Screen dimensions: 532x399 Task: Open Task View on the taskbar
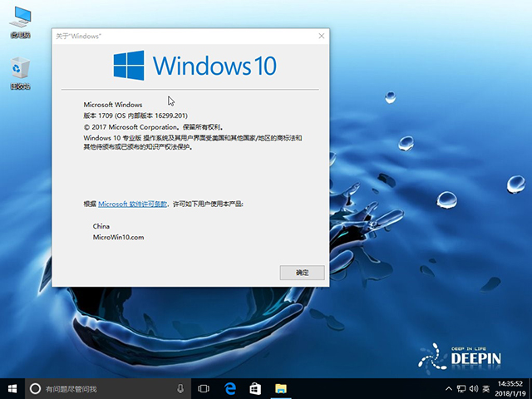pyautogui.click(x=204, y=388)
